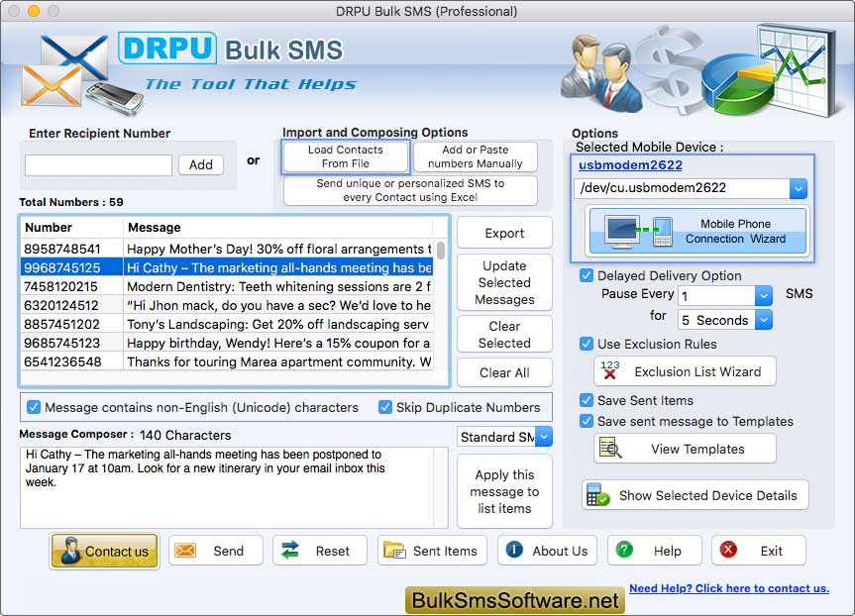This screenshot has height=616, width=855.
Task: Click Add or Paste numbers Manually
Action: pos(475,156)
